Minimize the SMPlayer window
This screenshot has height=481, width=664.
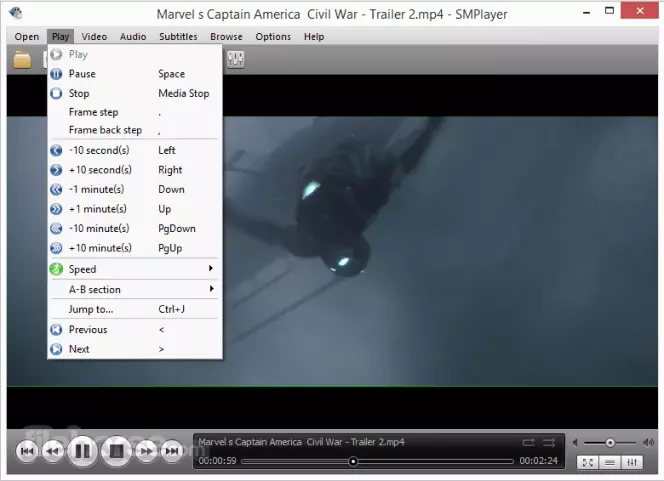pyautogui.click(x=587, y=12)
